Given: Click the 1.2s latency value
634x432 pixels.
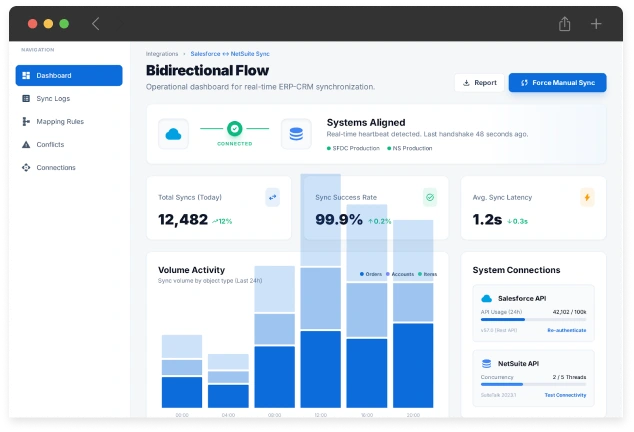Looking at the screenshot, I should click(x=487, y=220).
